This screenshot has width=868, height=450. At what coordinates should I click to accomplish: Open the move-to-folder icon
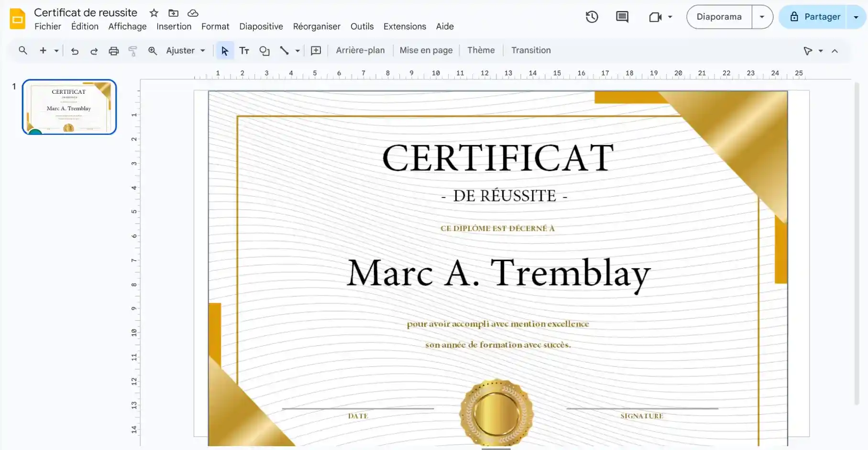pos(174,13)
